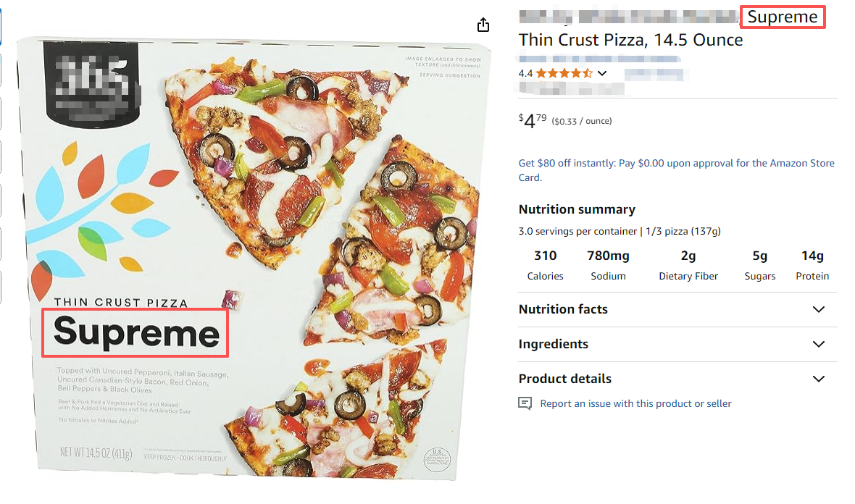The image size is (855, 504).
Task: Click the Nutrition summary heading
Action: coord(577,209)
